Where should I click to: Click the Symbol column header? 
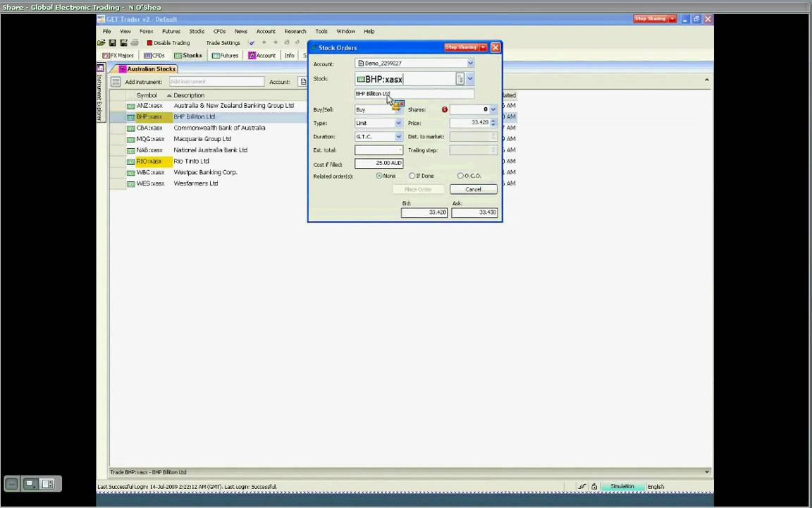point(147,95)
